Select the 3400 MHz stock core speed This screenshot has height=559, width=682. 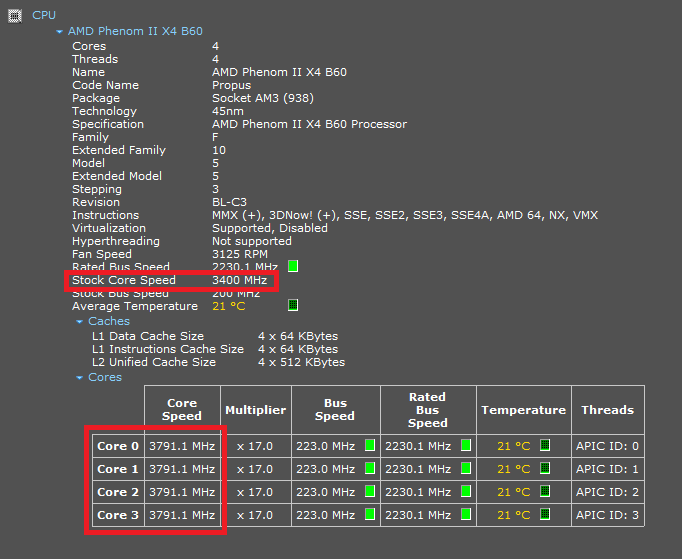point(240,280)
